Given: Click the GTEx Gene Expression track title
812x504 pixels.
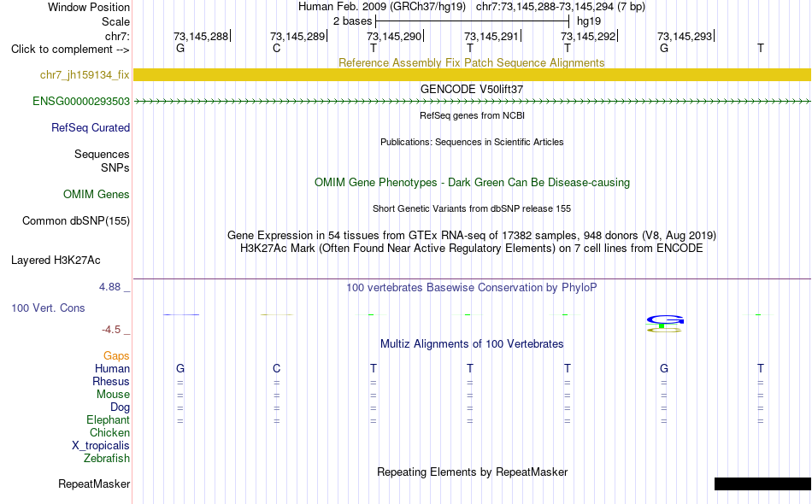Looking at the screenshot, I should [472, 236].
